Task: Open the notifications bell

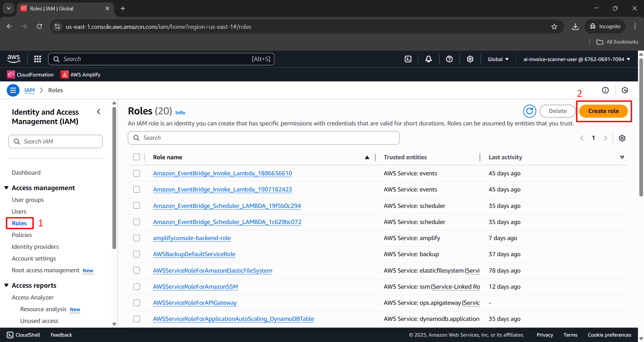Action: click(428, 59)
